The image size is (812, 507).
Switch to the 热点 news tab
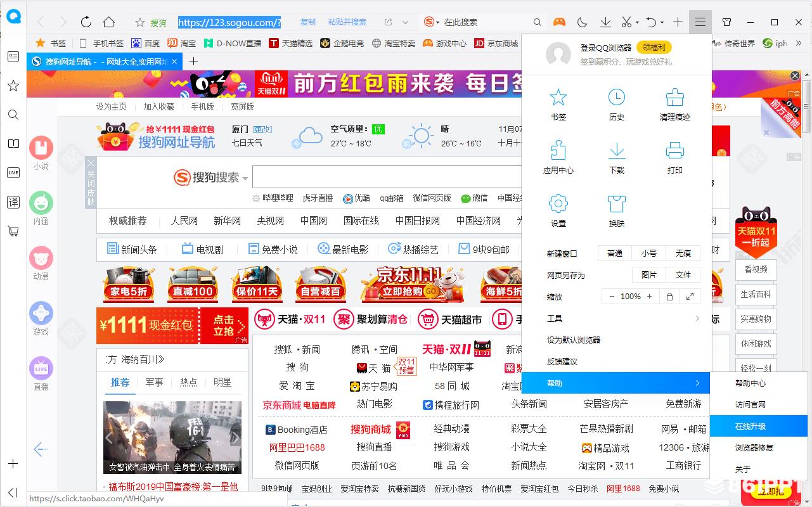pos(188,382)
